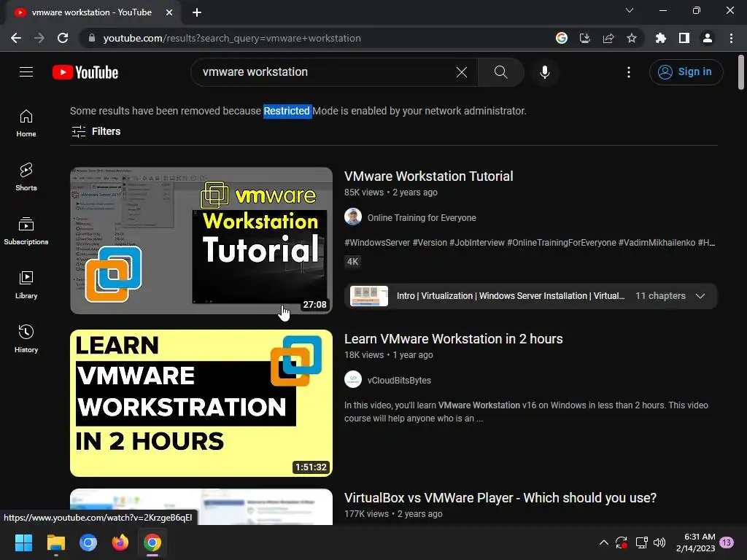Open a new tab with plus button

(197, 12)
